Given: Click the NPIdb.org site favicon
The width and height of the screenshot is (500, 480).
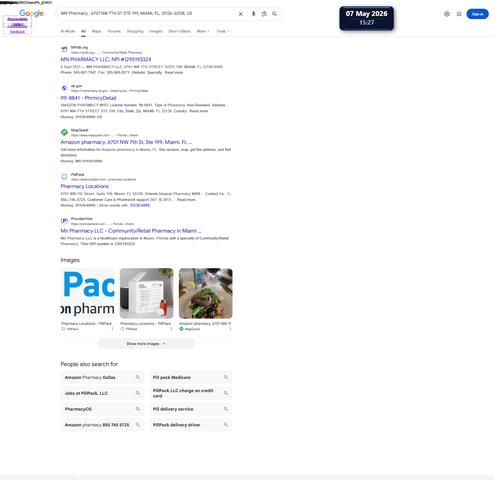Looking at the screenshot, I should (64, 50).
